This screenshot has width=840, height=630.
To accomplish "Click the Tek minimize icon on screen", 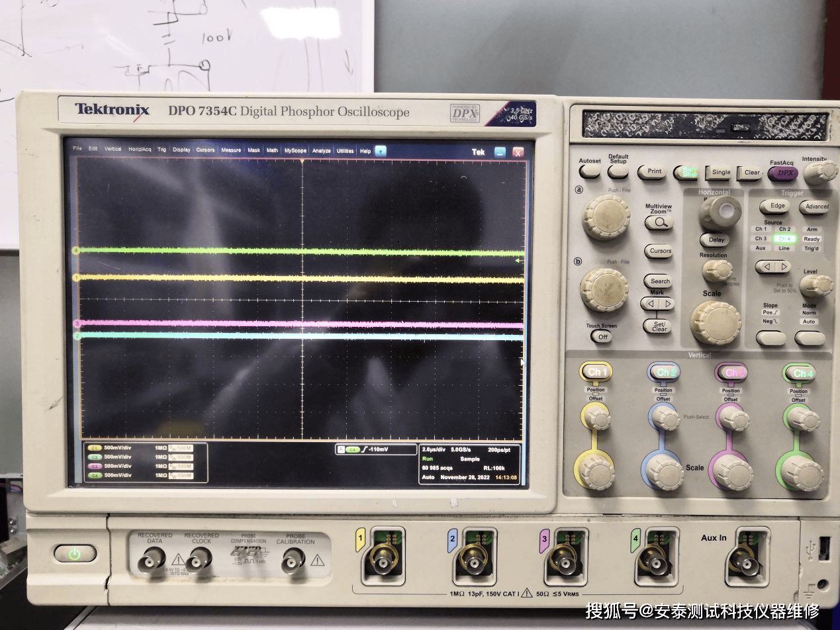I will click(x=500, y=152).
